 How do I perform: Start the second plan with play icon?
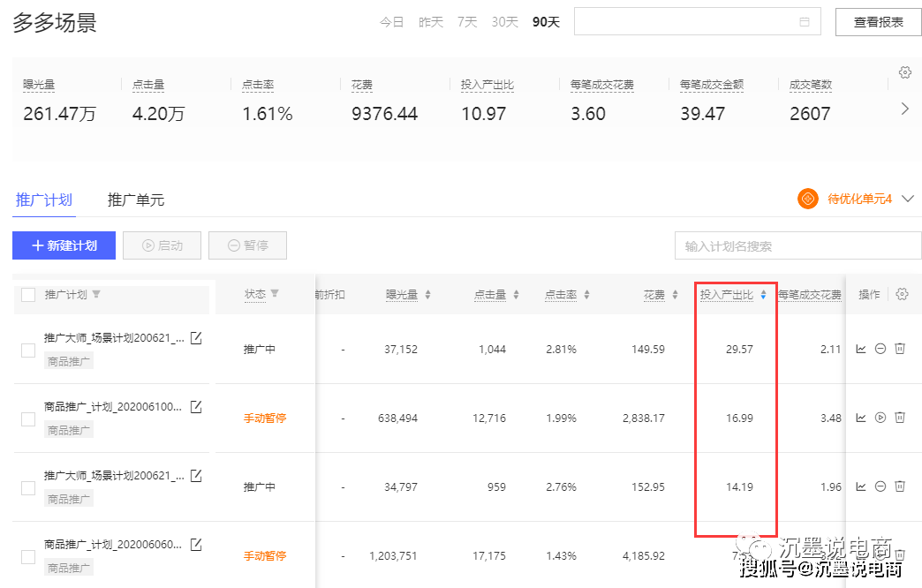(x=880, y=418)
